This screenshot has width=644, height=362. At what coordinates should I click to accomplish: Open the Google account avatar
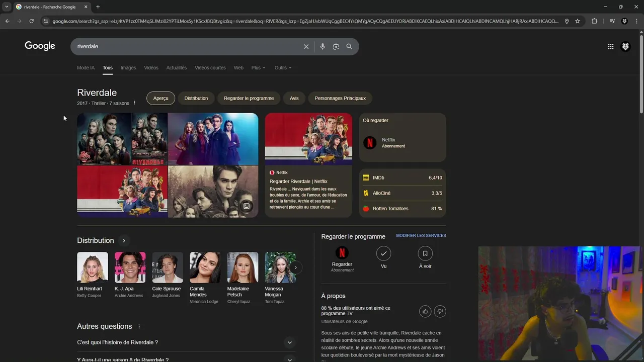625,46
